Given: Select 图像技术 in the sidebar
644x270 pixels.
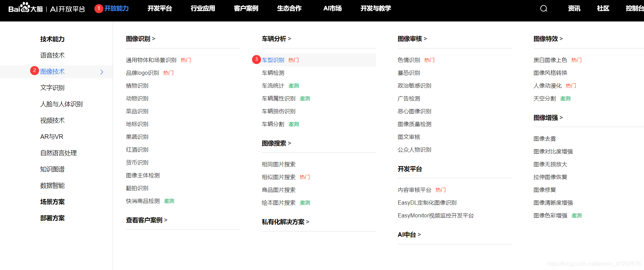Looking at the screenshot, I should 53,72.
